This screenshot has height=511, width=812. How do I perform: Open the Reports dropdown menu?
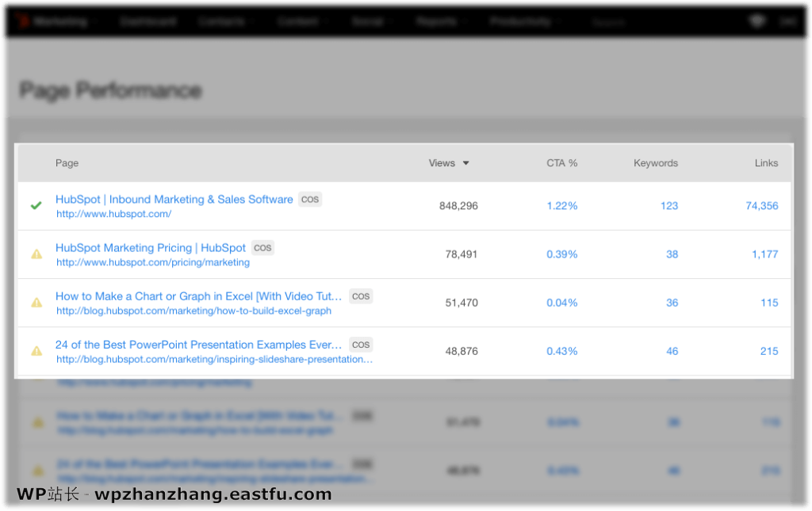point(436,21)
